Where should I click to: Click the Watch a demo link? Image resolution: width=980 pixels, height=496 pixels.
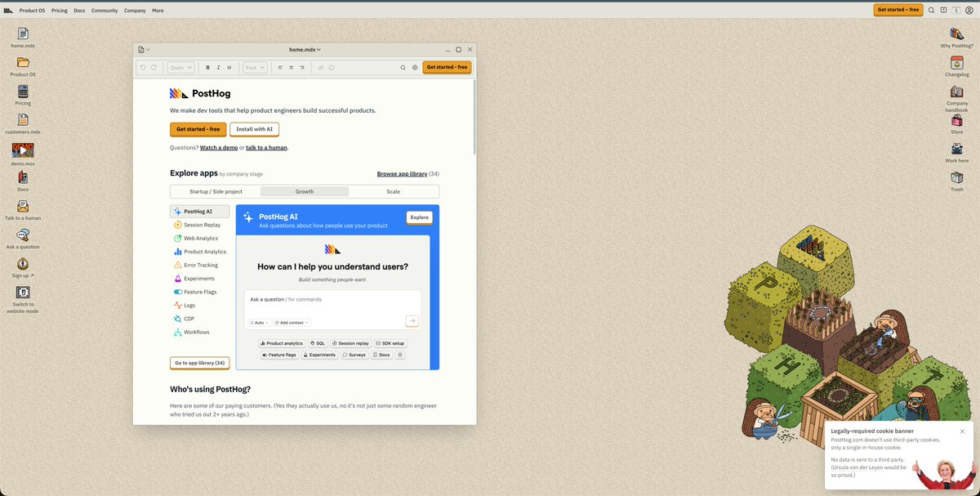(x=219, y=148)
